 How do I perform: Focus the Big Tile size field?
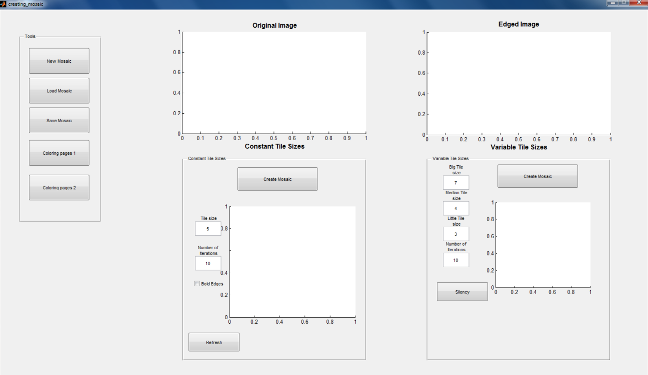coord(456,182)
